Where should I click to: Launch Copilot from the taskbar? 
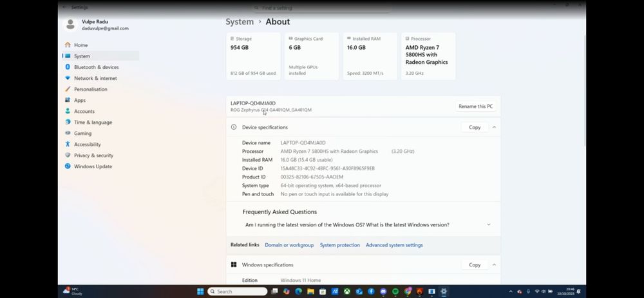[287, 292]
